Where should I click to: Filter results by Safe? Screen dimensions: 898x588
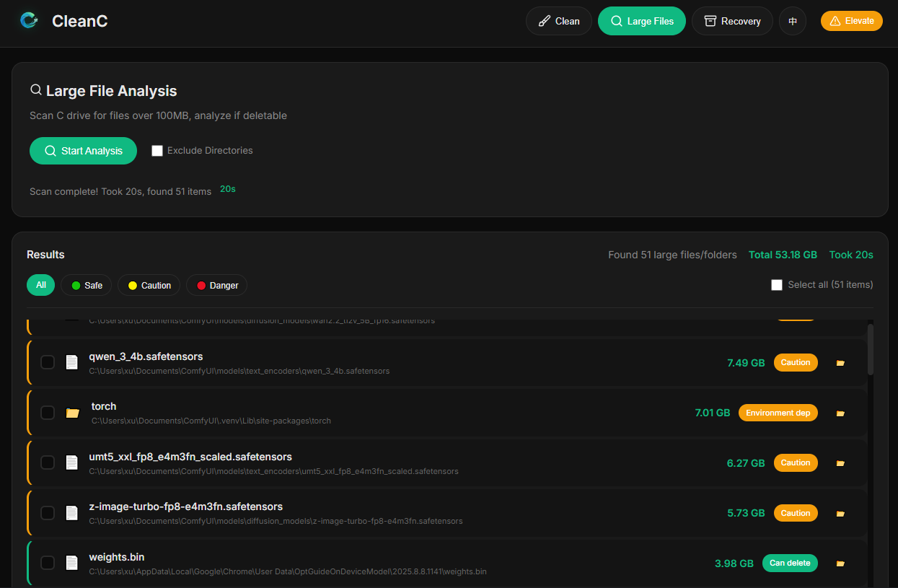point(87,285)
